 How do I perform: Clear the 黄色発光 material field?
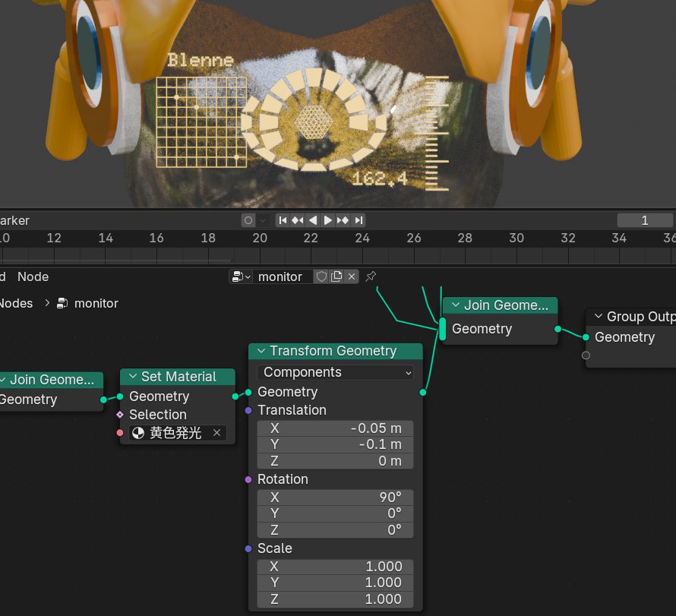[x=216, y=433]
